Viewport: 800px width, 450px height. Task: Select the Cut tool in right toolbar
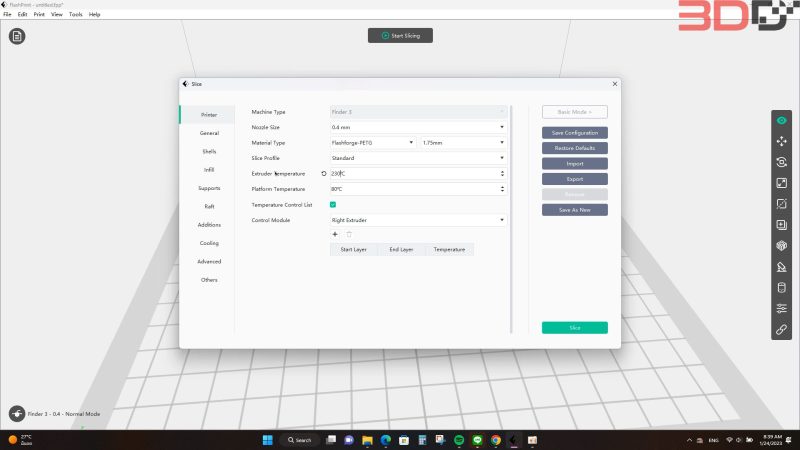pyautogui.click(x=781, y=204)
